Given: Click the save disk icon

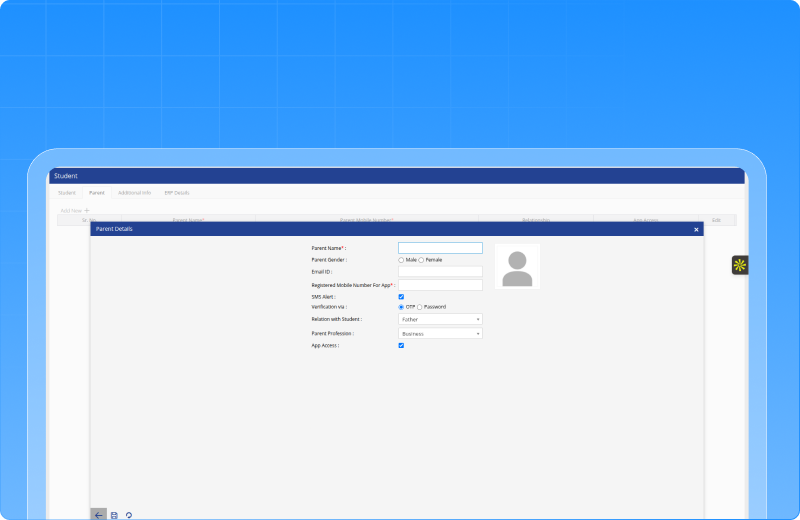Looking at the screenshot, I should tap(114, 515).
